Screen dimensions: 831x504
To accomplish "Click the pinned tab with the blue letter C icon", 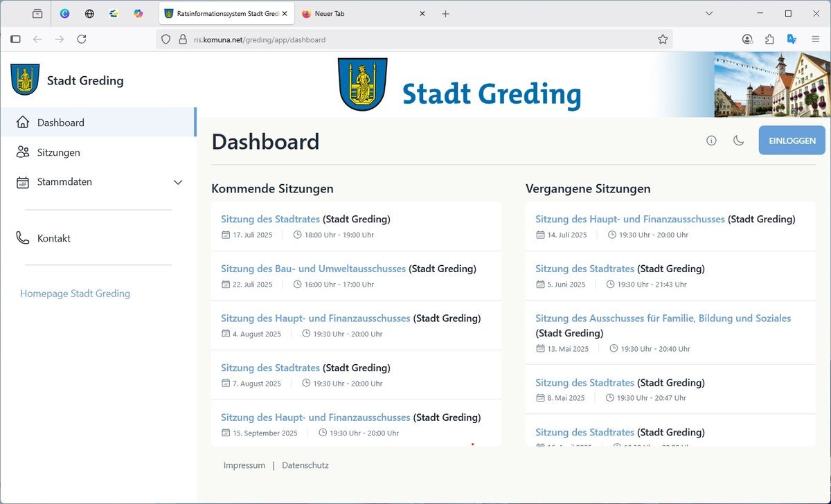I will coord(65,14).
